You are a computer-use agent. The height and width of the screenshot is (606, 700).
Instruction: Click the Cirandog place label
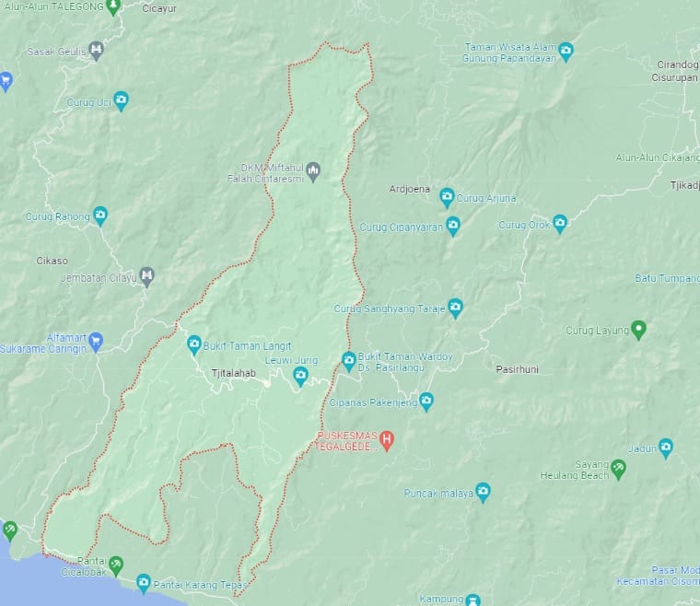[678, 64]
